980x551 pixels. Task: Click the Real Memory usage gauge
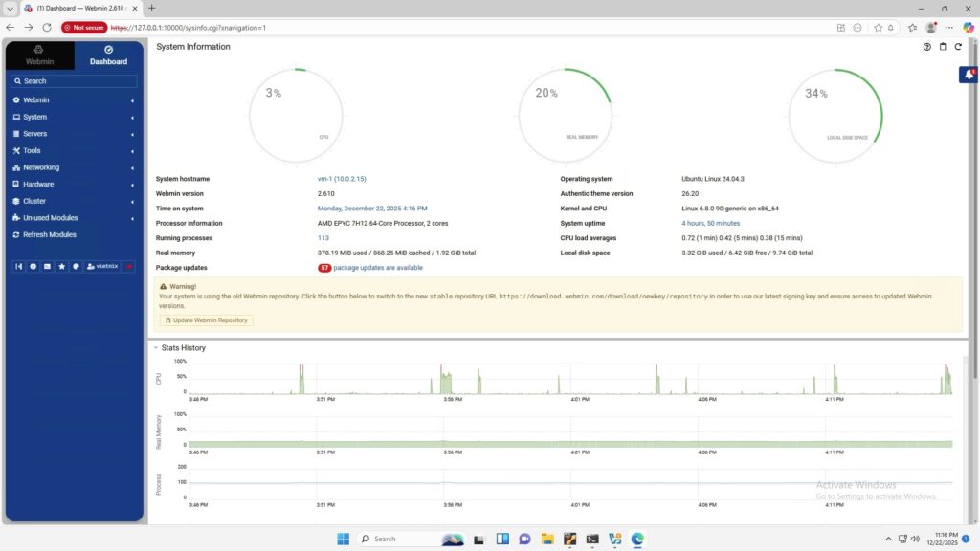[566, 116]
